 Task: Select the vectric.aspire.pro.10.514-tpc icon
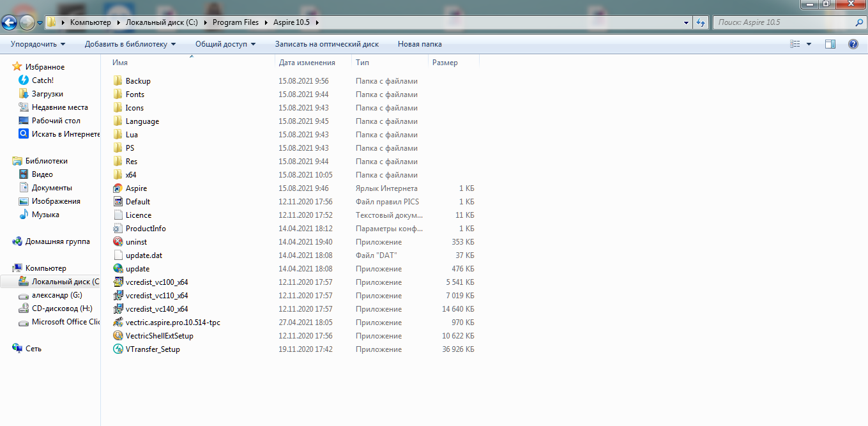tap(118, 323)
